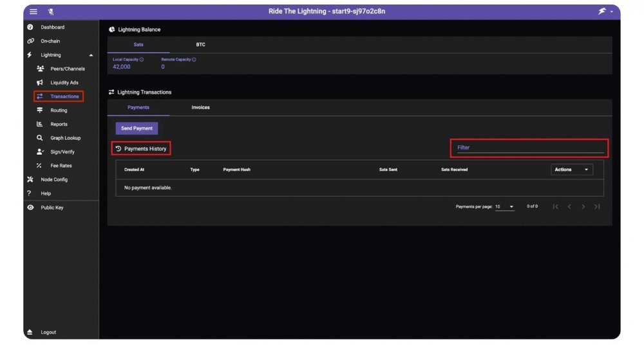Go to previous page of payments

pos(569,207)
